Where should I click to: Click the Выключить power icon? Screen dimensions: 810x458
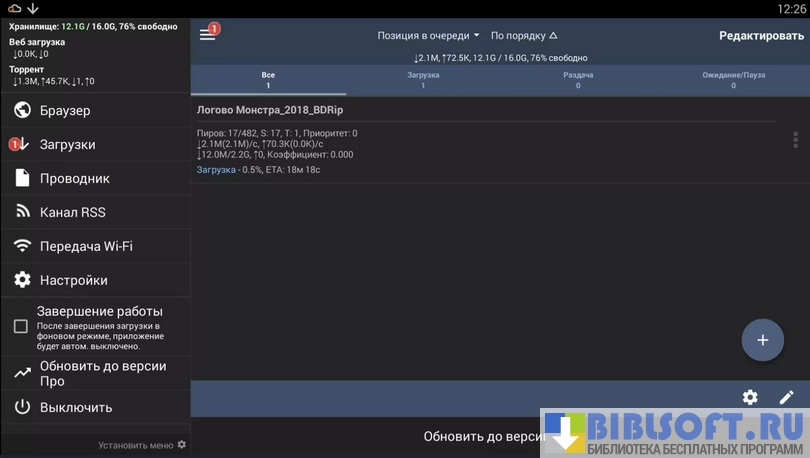(22, 407)
